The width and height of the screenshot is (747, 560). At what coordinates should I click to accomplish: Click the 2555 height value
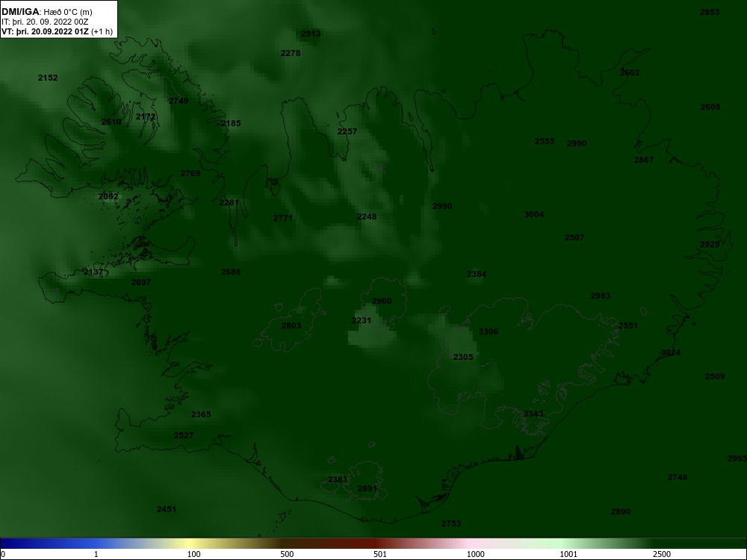point(545,141)
